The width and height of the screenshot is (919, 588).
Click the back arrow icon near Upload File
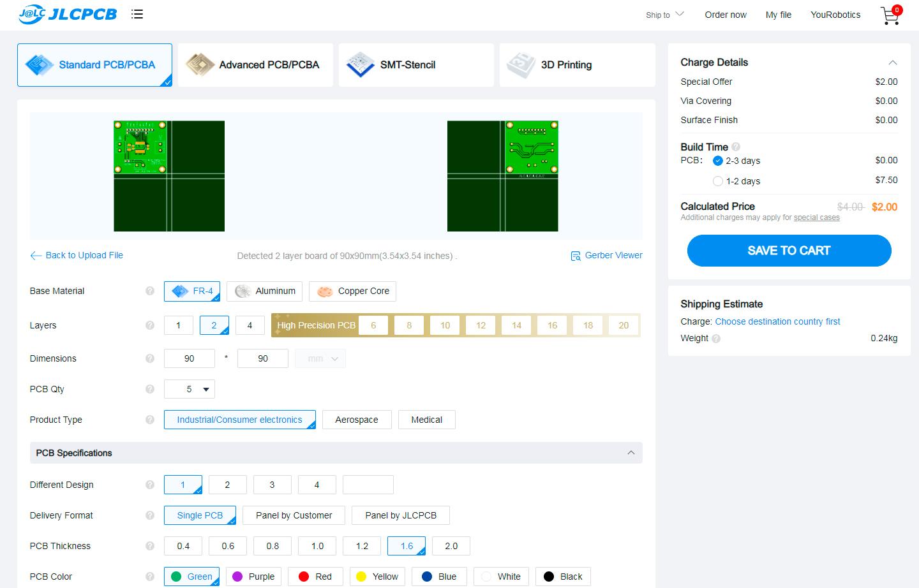coord(36,256)
